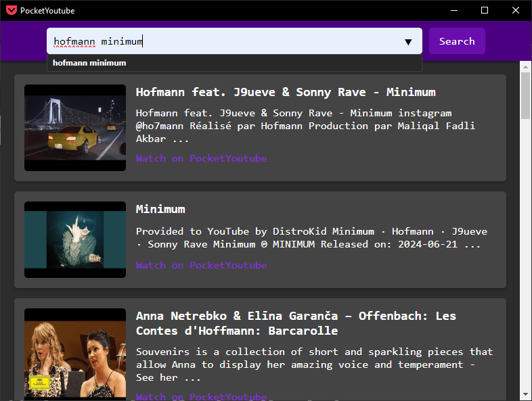Click the Search button

[457, 41]
